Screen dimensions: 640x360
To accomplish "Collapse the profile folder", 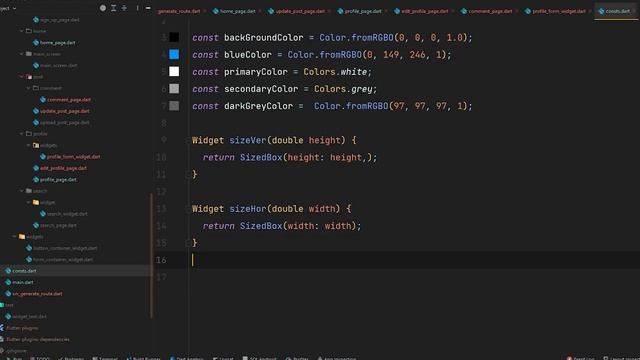I will click(x=22, y=133).
